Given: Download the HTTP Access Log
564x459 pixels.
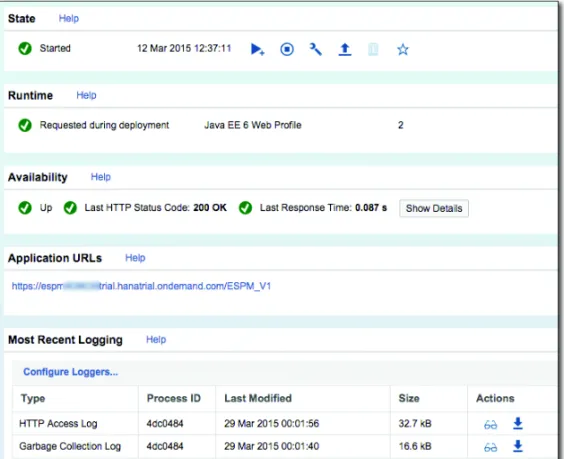Looking at the screenshot, I should [518, 423].
